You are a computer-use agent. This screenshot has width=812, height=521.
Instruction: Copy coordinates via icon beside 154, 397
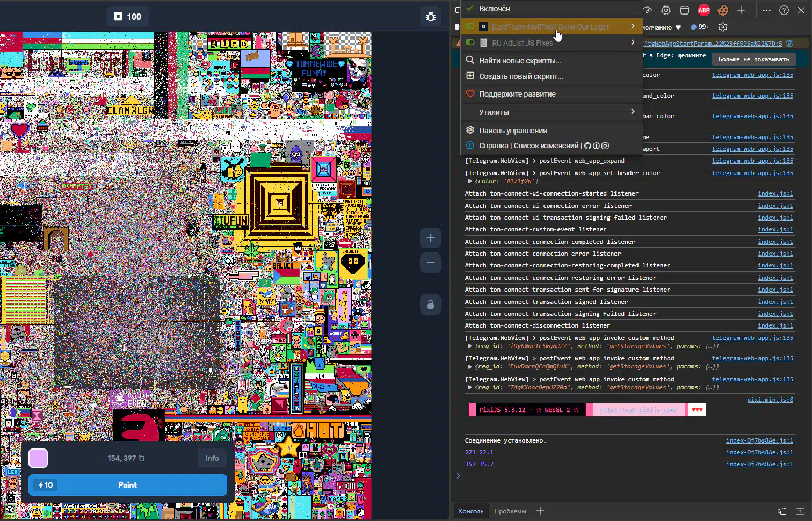point(142,458)
